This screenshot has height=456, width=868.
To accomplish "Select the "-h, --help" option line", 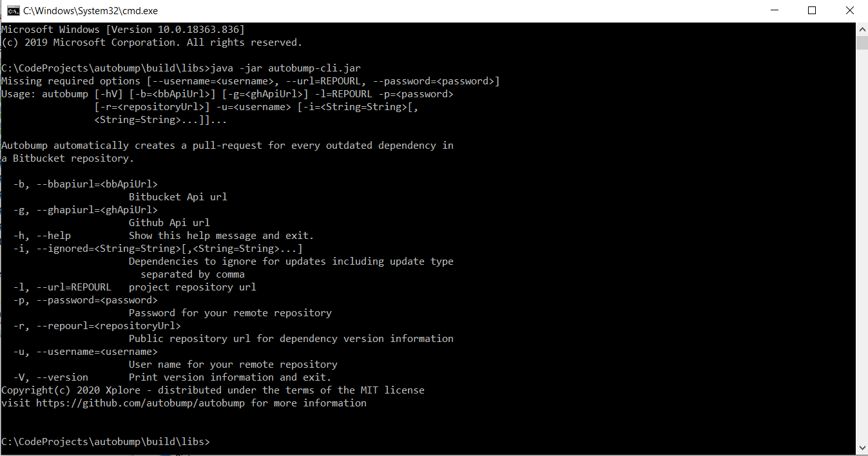I will (164, 236).
